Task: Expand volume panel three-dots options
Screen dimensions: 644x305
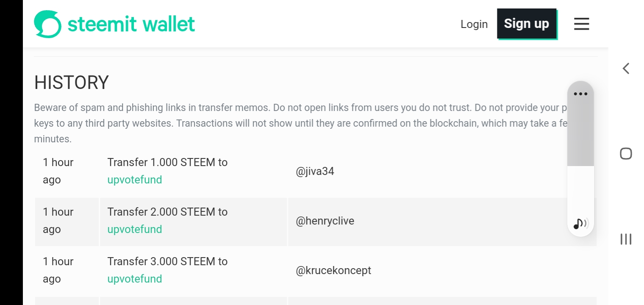Action: pyautogui.click(x=580, y=94)
